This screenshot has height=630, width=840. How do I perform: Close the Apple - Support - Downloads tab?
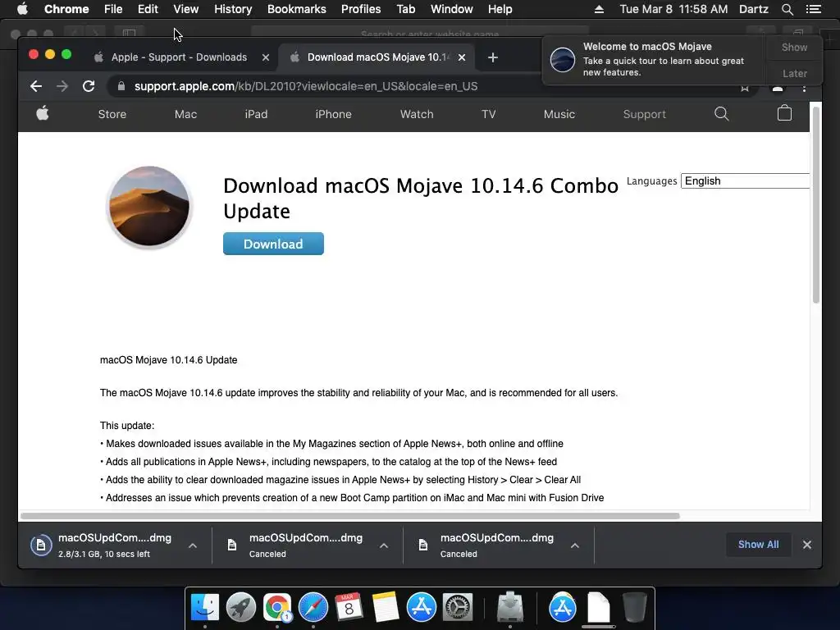tap(266, 57)
